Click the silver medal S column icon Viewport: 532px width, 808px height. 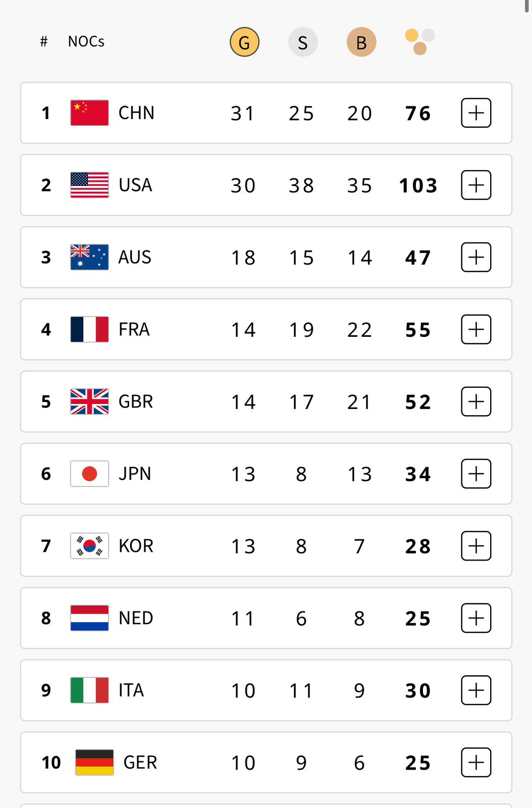click(303, 42)
